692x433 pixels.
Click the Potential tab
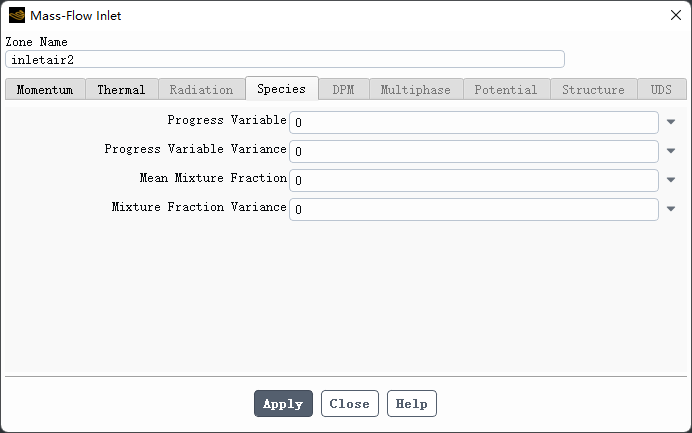[505, 89]
